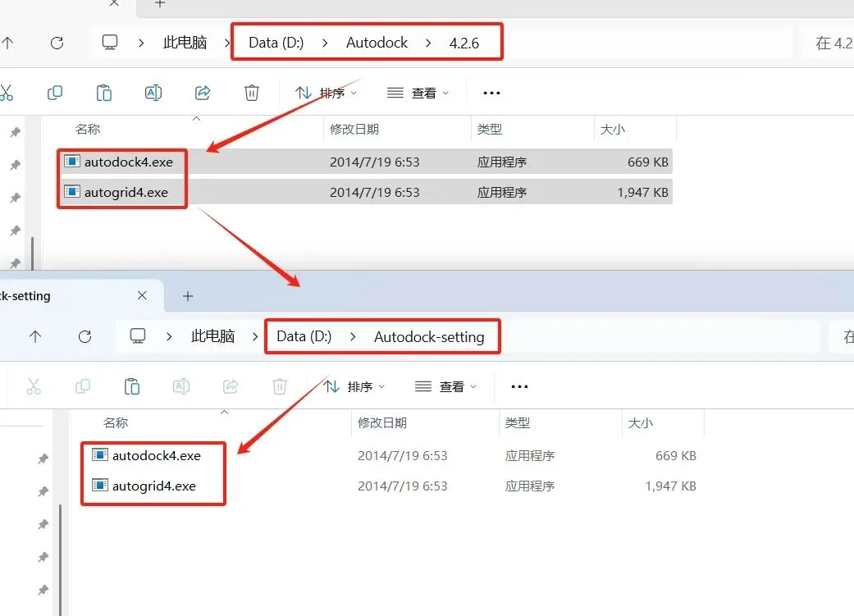Rename selected file in 4.2.6 window

click(153, 94)
